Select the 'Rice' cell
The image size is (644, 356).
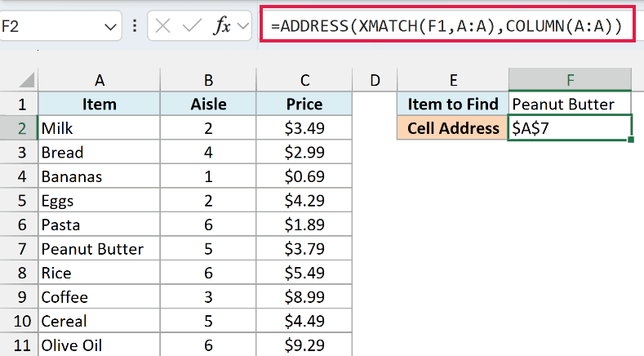(x=99, y=273)
